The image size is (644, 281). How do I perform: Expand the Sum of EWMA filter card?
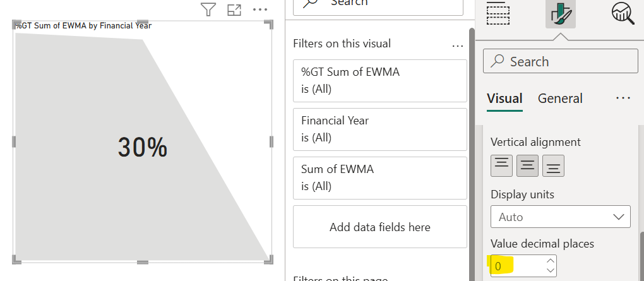(x=380, y=178)
